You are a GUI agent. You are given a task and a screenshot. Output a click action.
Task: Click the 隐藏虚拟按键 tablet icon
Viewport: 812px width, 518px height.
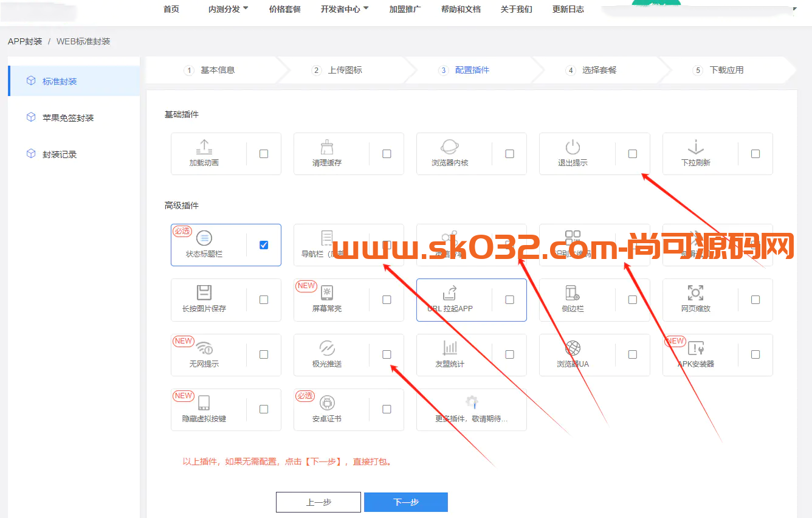pyautogui.click(x=204, y=402)
